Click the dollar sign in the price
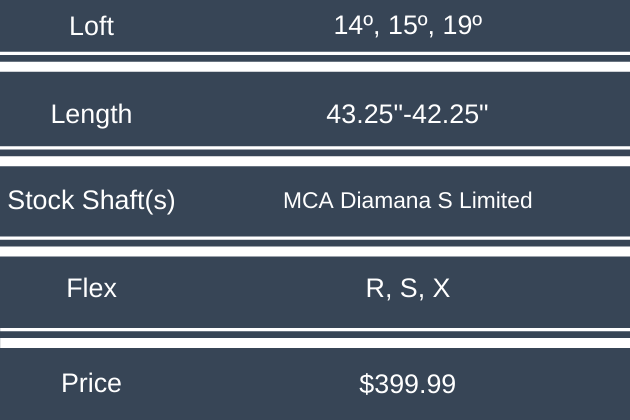The width and height of the screenshot is (630, 420). 366,383
